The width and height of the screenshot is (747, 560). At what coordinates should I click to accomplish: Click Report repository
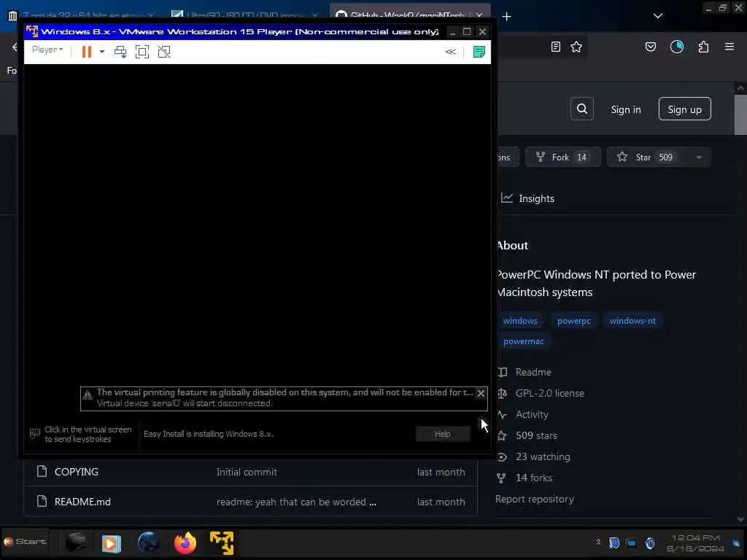pyautogui.click(x=535, y=499)
